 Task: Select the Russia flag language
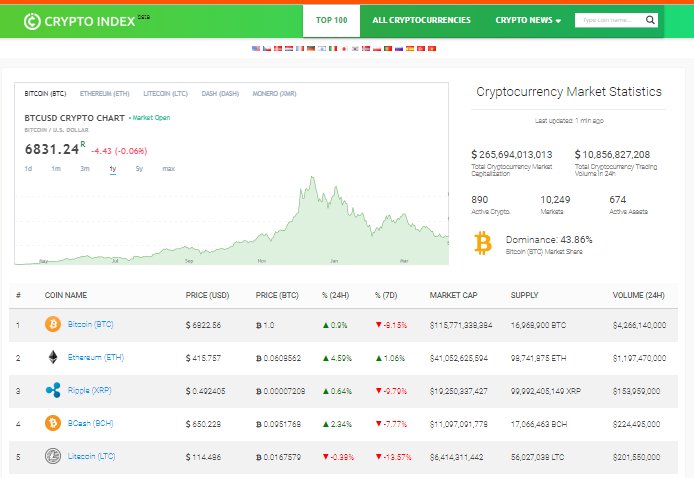click(x=399, y=48)
